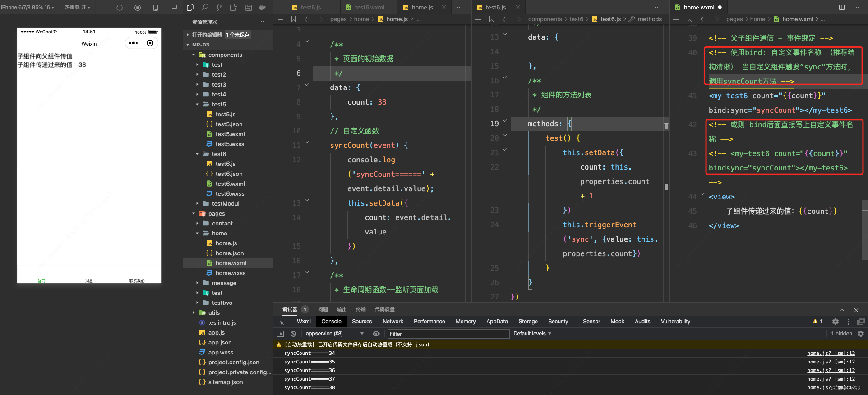Click the element inspect cursor icon in debugger
Viewport: 868px width, 395px height.
pos(281,322)
